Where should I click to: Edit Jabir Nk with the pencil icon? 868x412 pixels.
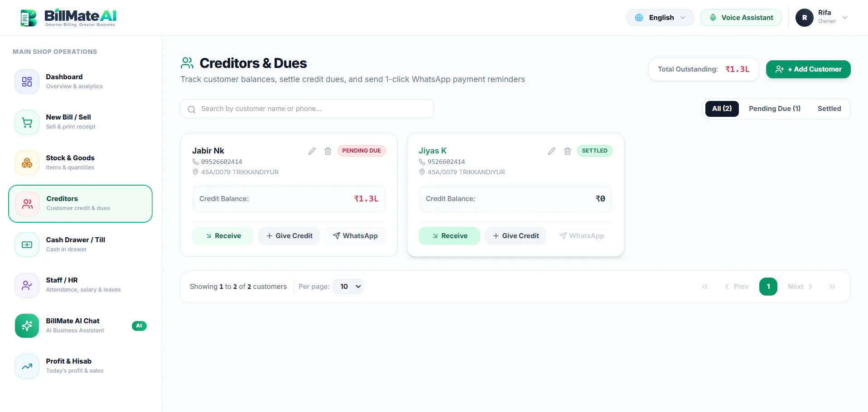pyautogui.click(x=312, y=151)
